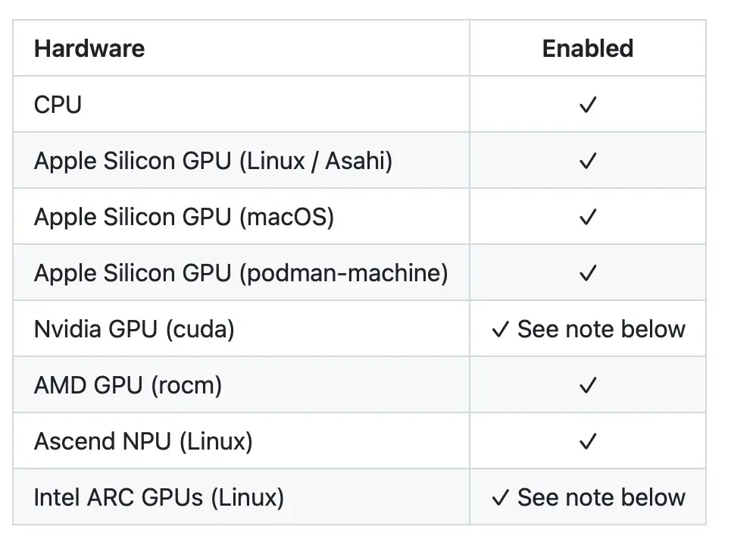Click the CPU hardware cell

click(58, 105)
